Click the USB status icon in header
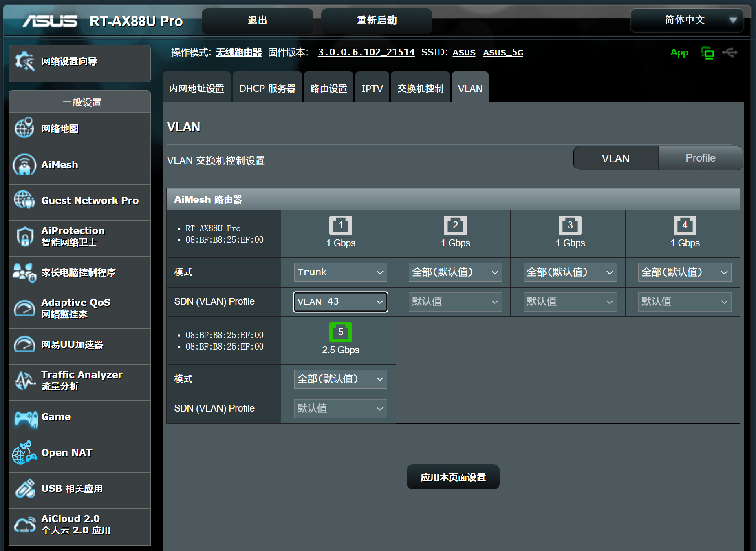Viewport: 756px width, 551px height. click(x=730, y=53)
